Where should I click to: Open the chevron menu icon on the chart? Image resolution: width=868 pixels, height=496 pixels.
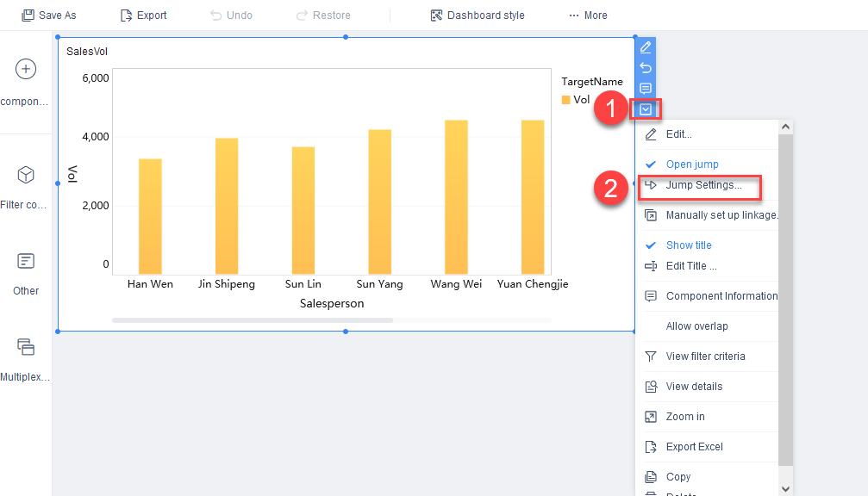pyautogui.click(x=645, y=109)
